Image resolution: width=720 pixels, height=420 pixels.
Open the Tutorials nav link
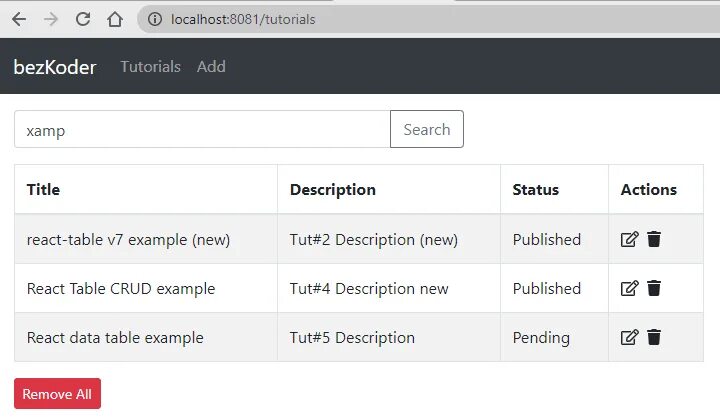coord(150,67)
